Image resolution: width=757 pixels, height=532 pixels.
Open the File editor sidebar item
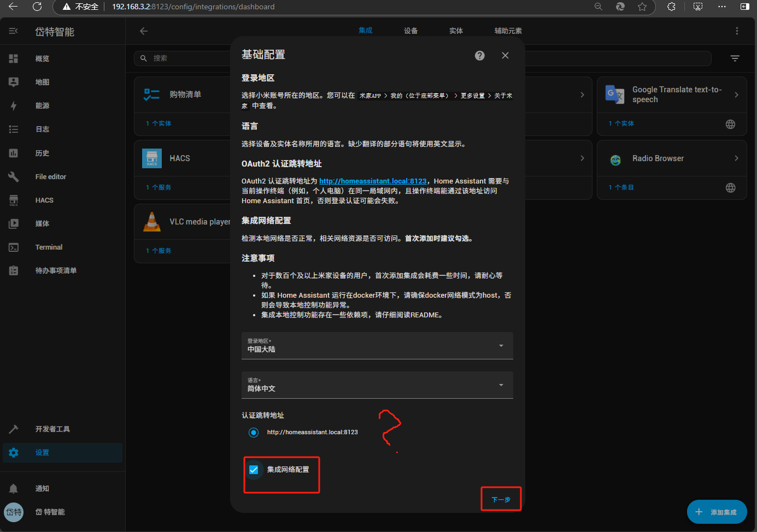coord(50,177)
